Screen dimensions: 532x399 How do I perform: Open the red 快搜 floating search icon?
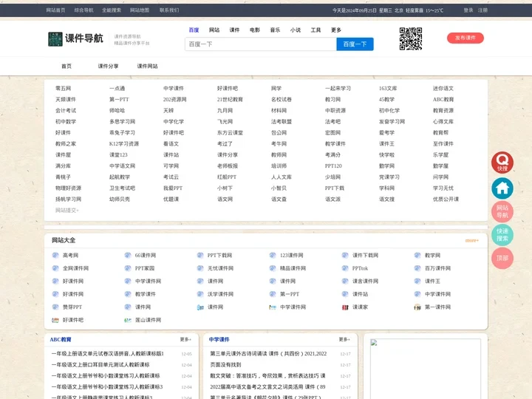(x=502, y=162)
